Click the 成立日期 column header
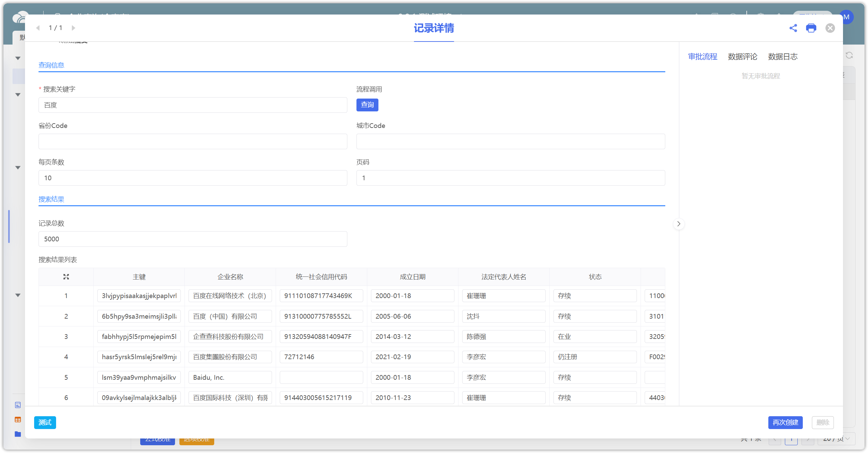Viewport: 868px width, 453px height. [x=413, y=277]
